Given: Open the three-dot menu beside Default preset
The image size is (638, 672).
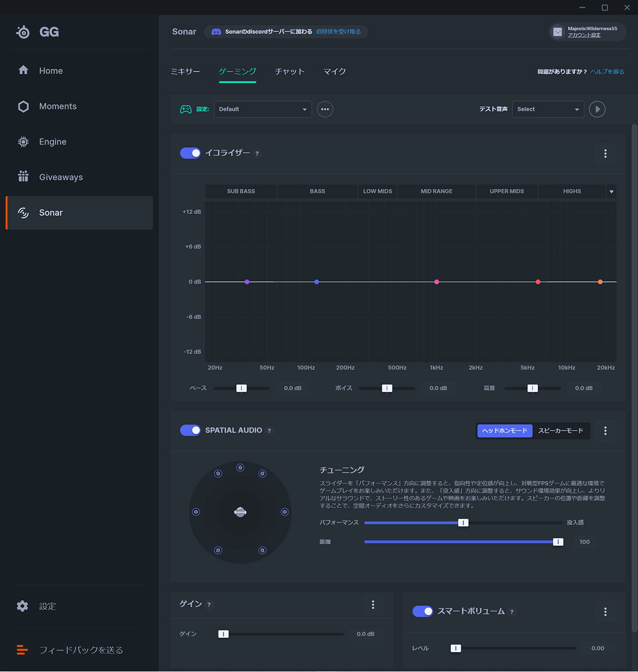Looking at the screenshot, I should 325,109.
